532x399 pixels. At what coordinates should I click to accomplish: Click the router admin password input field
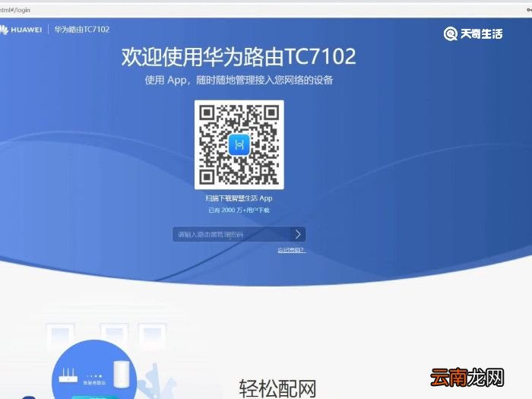click(x=232, y=234)
